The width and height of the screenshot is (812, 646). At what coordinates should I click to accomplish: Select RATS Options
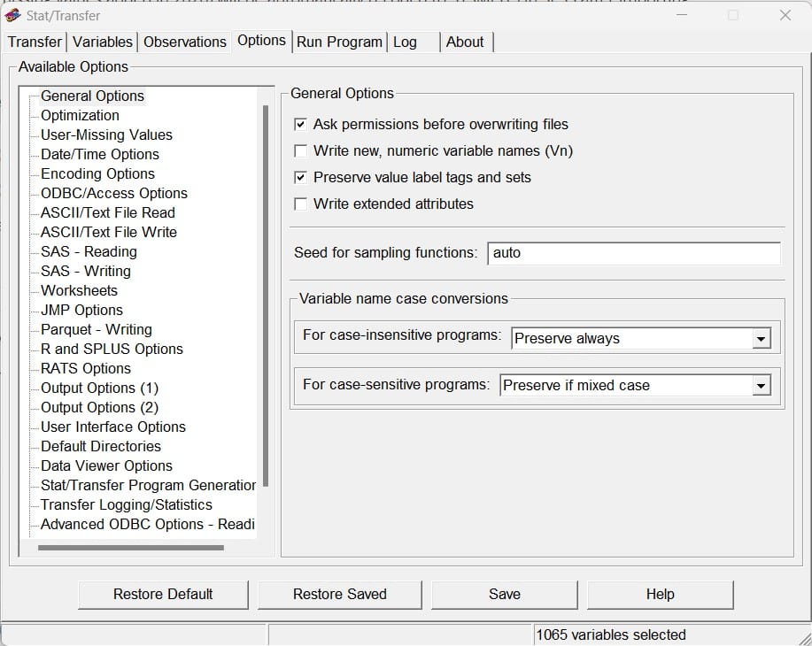tap(86, 368)
